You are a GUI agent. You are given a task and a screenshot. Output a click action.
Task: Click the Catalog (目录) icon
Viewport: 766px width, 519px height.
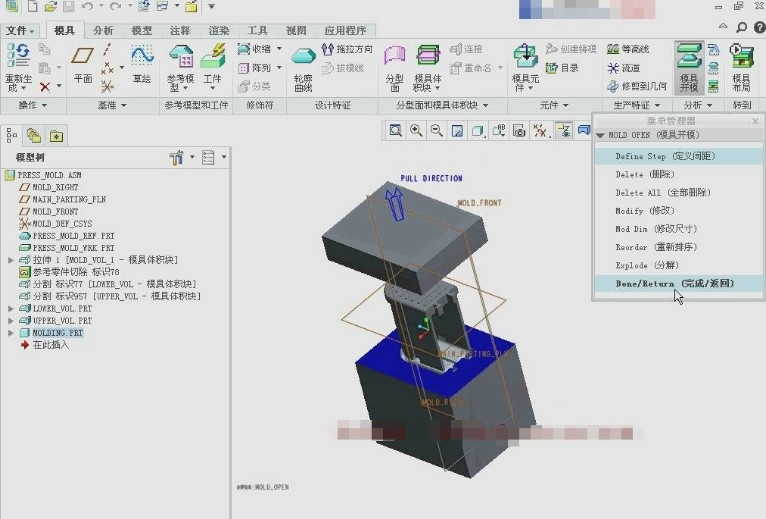click(562, 67)
